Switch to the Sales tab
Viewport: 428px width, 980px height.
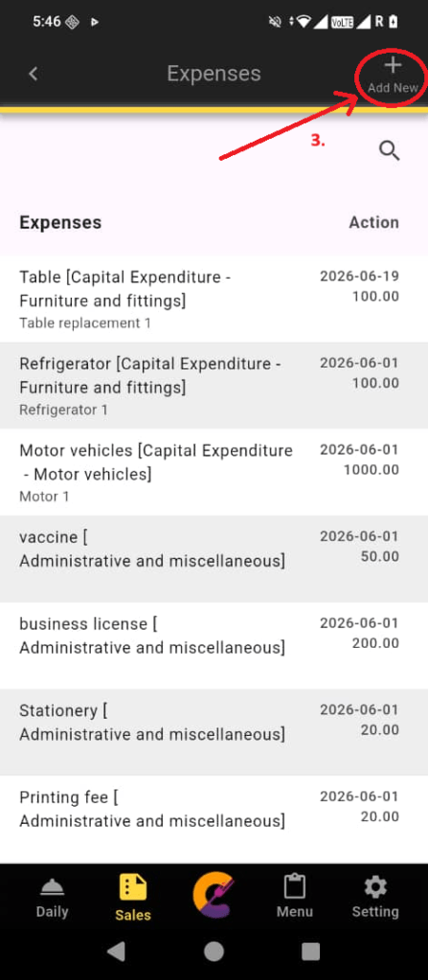click(133, 898)
